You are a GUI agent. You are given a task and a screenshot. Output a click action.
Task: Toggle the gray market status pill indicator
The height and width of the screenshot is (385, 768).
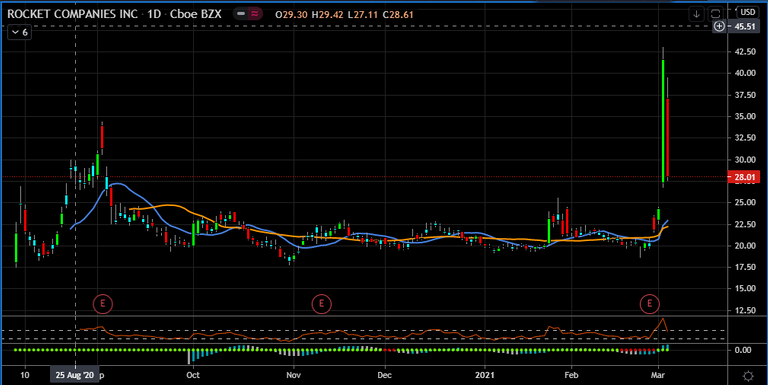coord(240,14)
